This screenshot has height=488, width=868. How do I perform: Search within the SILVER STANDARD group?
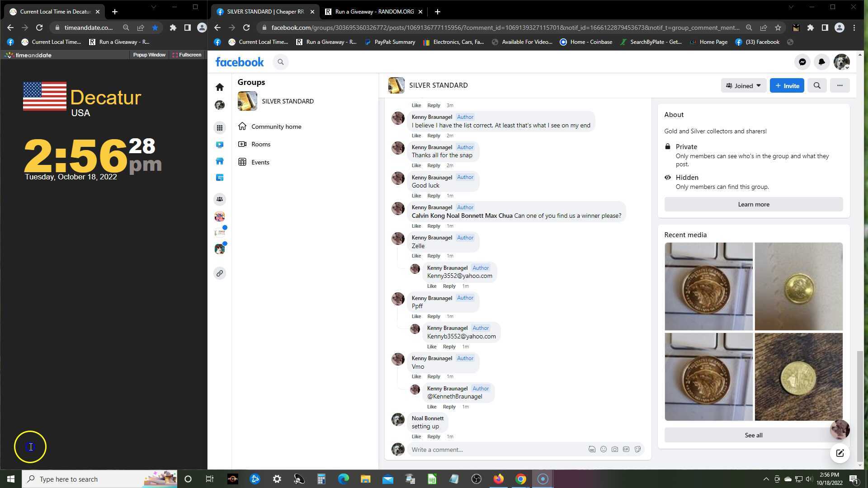(817, 85)
